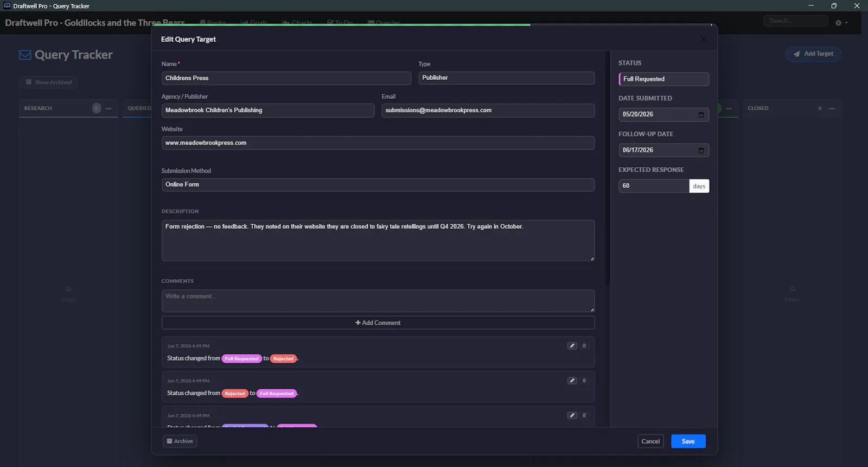
Task: Open Submission Method dropdown showing Online Form
Action: click(x=378, y=185)
